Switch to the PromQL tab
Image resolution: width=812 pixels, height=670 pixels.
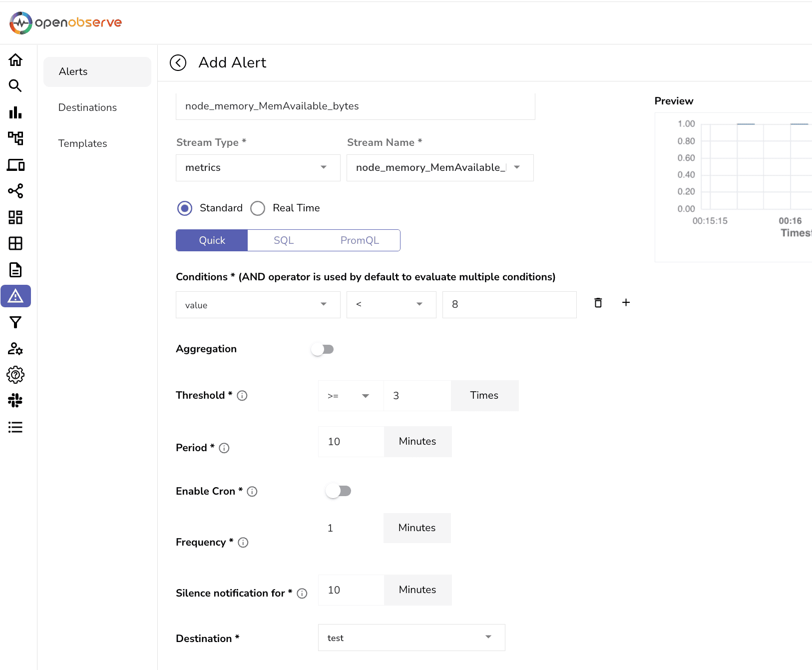pyautogui.click(x=360, y=240)
